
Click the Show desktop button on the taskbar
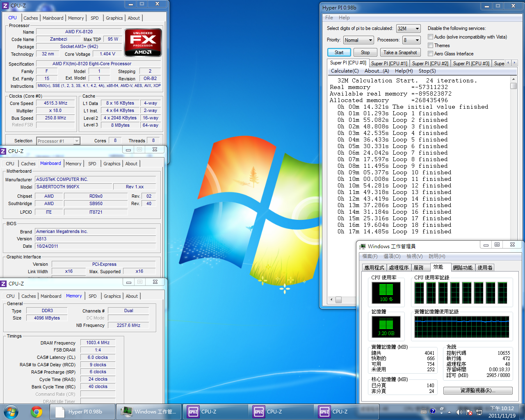tap(522, 412)
